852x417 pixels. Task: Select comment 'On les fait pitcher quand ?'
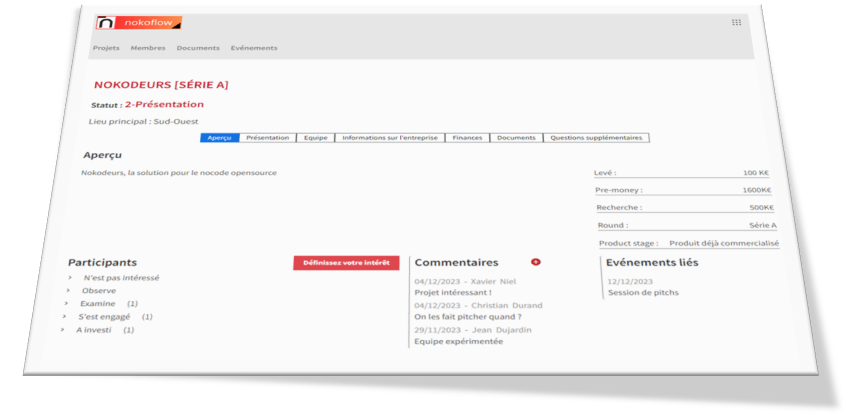point(468,317)
